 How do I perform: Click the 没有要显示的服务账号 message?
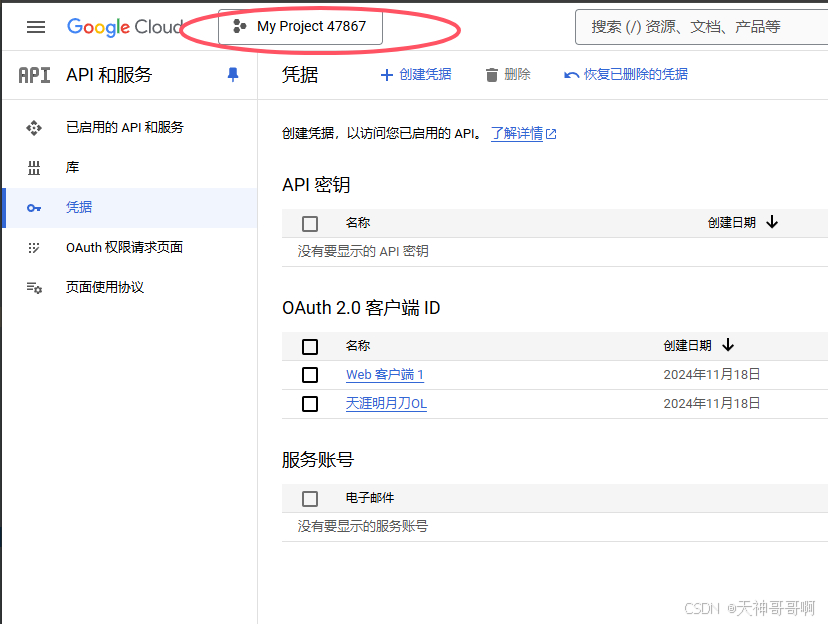tap(363, 526)
